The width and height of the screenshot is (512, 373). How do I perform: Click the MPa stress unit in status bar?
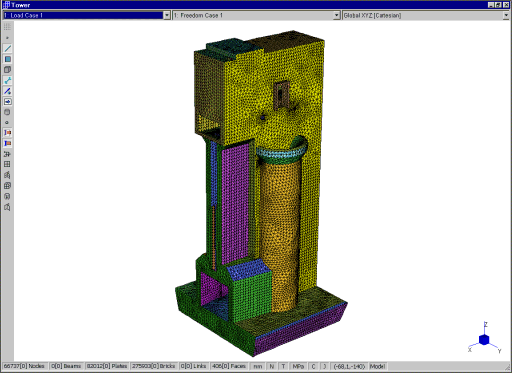coord(298,366)
